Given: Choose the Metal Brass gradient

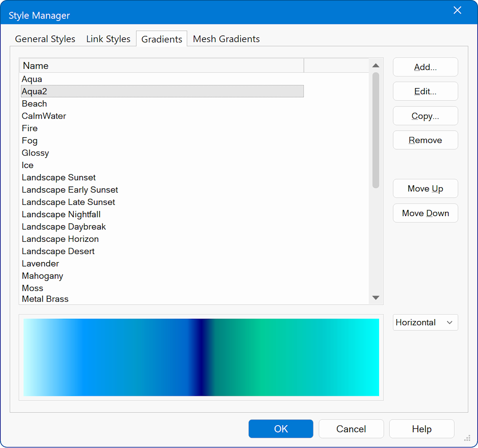Looking at the screenshot, I should 45,299.
